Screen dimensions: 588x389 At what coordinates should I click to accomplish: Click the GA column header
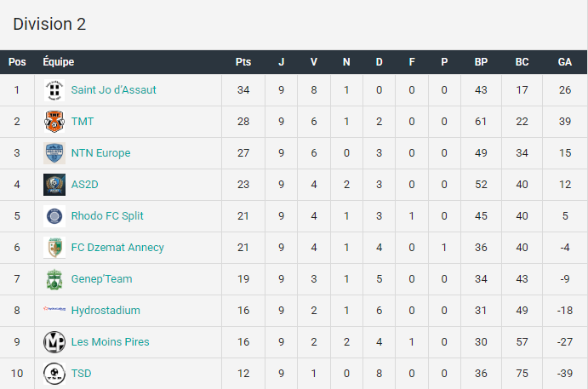[565, 62]
